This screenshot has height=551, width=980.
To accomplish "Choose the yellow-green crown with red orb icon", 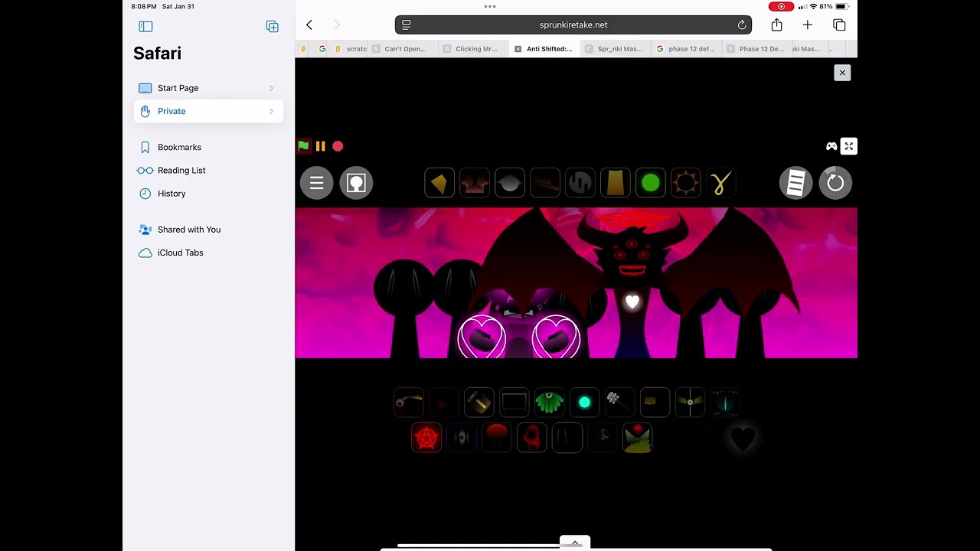I will 638,438.
